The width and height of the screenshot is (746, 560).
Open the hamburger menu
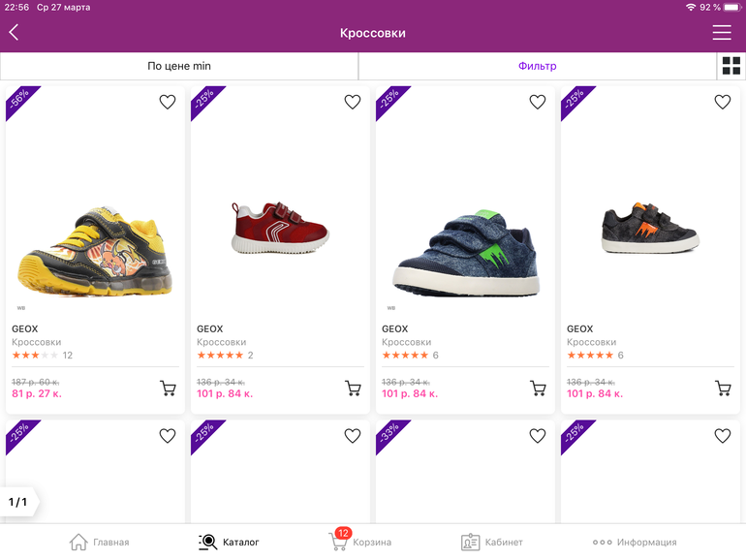tap(722, 33)
